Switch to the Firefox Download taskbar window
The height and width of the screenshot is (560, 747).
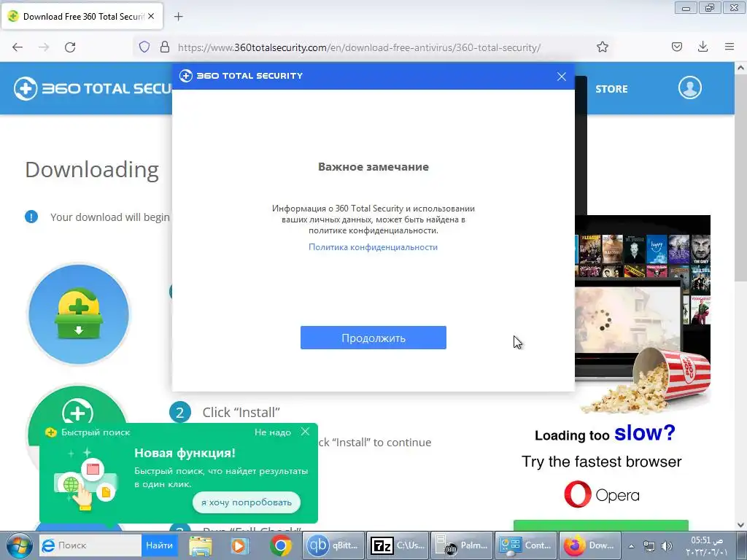[589, 545]
